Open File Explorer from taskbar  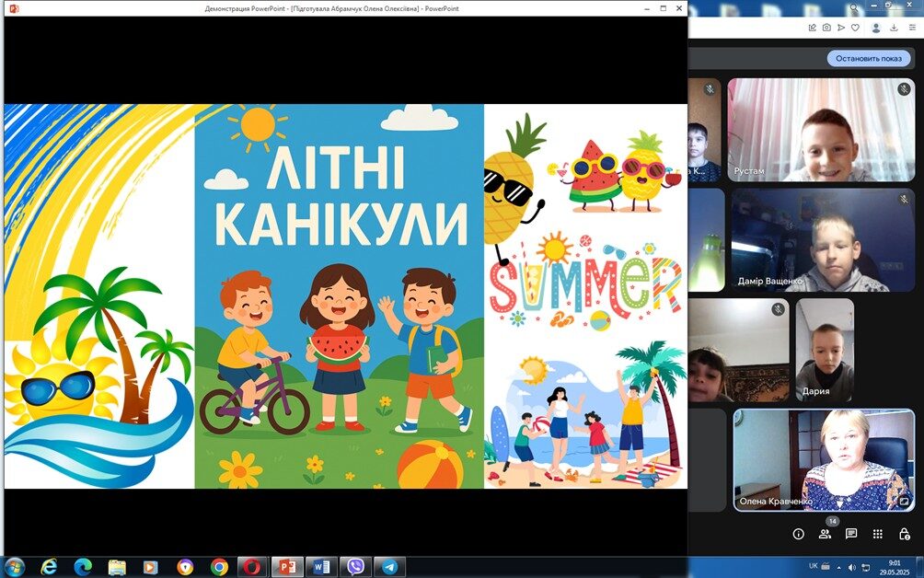pyautogui.click(x=117, y=567)
